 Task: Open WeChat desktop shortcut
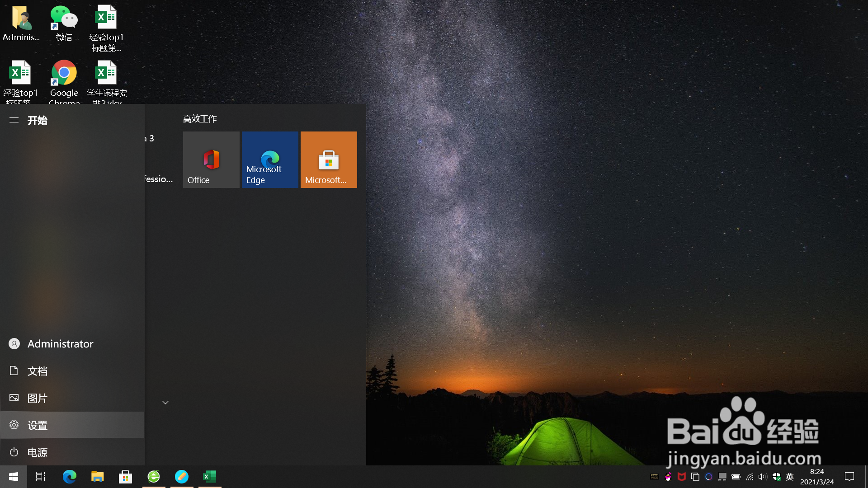[64, 23]
